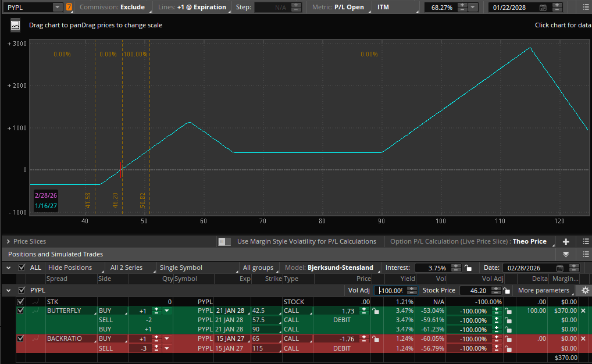Toggle vol adj lock on the 42.5 strike leg
The width and height of the screenshot is (592, 364).
click(509, 311)
